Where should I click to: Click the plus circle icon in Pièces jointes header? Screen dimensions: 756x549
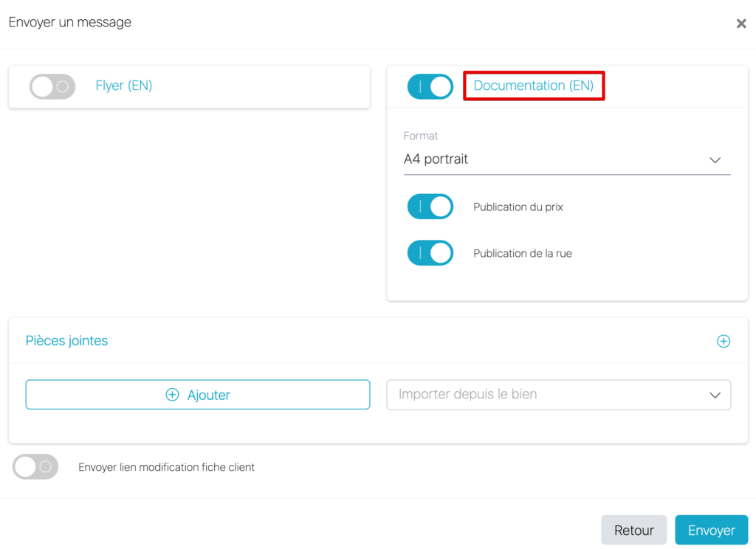[724, 341]
